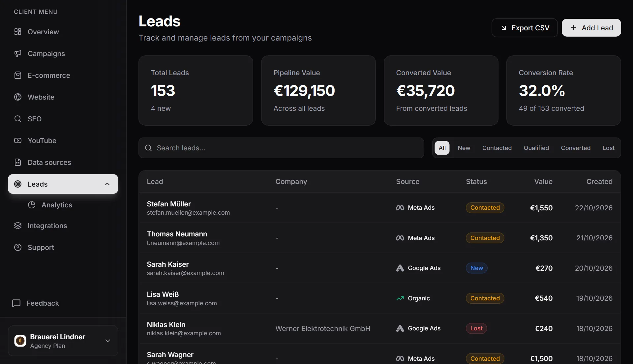This screenshot has width=633, height=364.
Task: Select the All filter tab
Action: pos(442,148)
